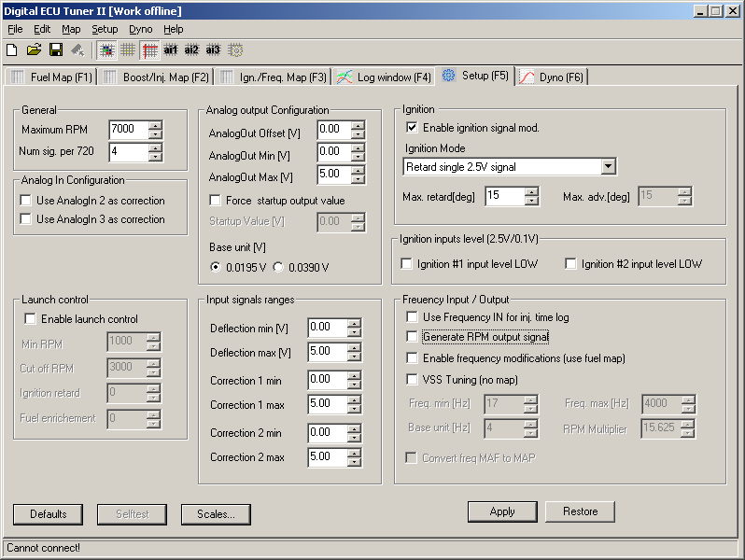Click the Correction 2 min input field
This screenshot has width=745, height=560.
point(328,432)
